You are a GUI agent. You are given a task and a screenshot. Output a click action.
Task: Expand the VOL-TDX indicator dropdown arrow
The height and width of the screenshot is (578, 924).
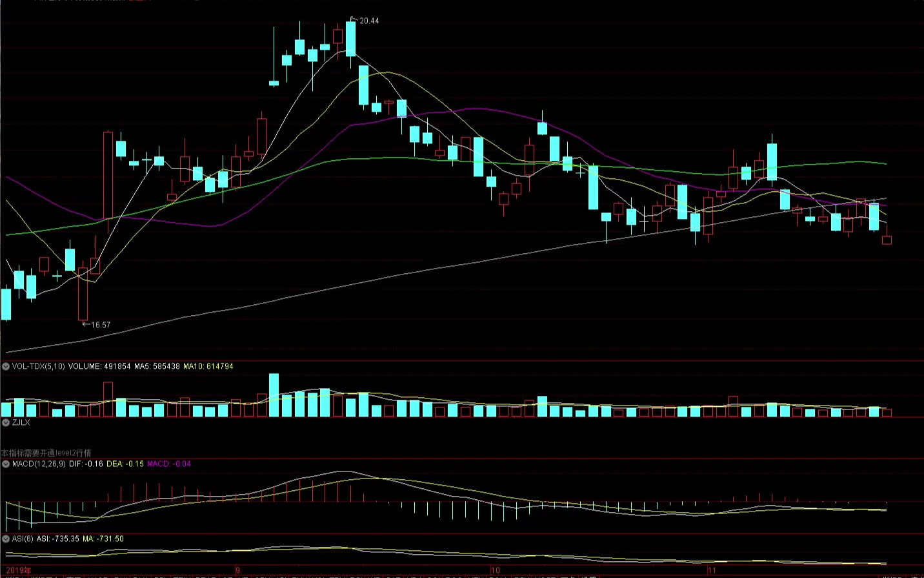click(6, 367)
